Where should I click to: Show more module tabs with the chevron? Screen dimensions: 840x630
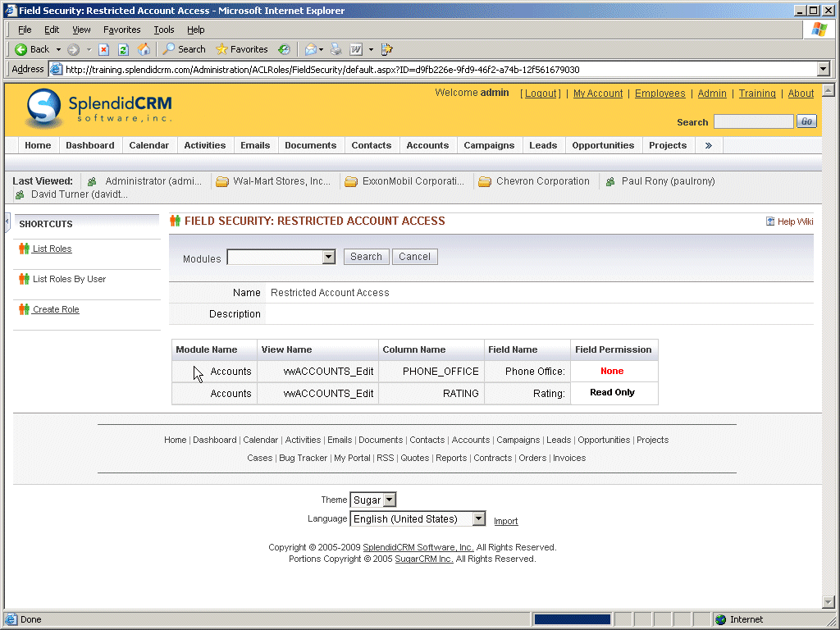[x=709, y=145]
